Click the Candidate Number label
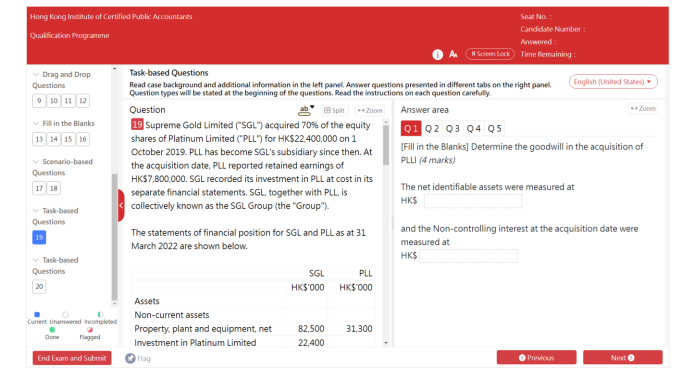The width and height of the screenshot is (690, 385). pyautogui.click(x=553, y=29)
